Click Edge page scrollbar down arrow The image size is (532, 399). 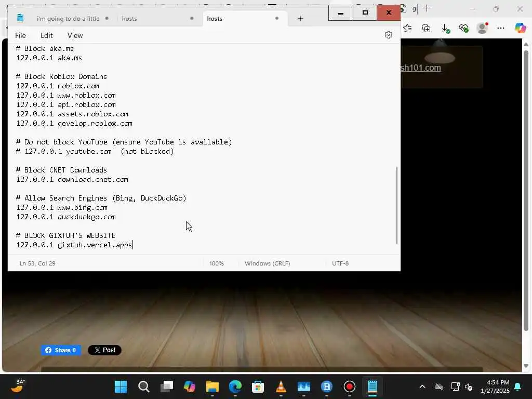point(526,366)
